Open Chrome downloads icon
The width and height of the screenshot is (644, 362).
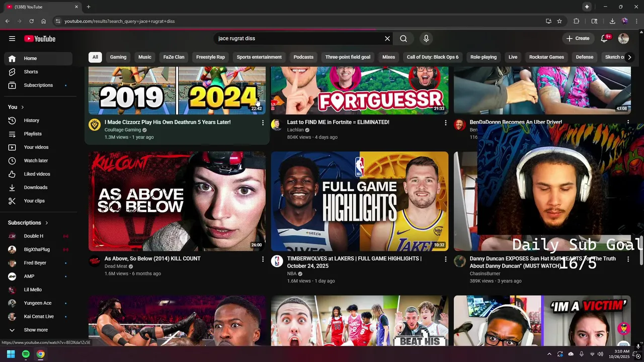(612, 21)
